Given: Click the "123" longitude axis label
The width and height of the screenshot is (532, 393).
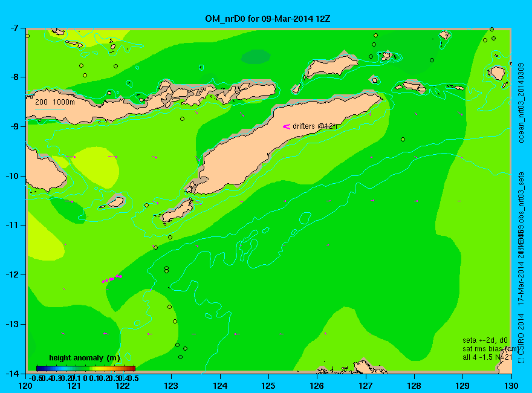Looking at the screenshot, I should tap(171, 386).
